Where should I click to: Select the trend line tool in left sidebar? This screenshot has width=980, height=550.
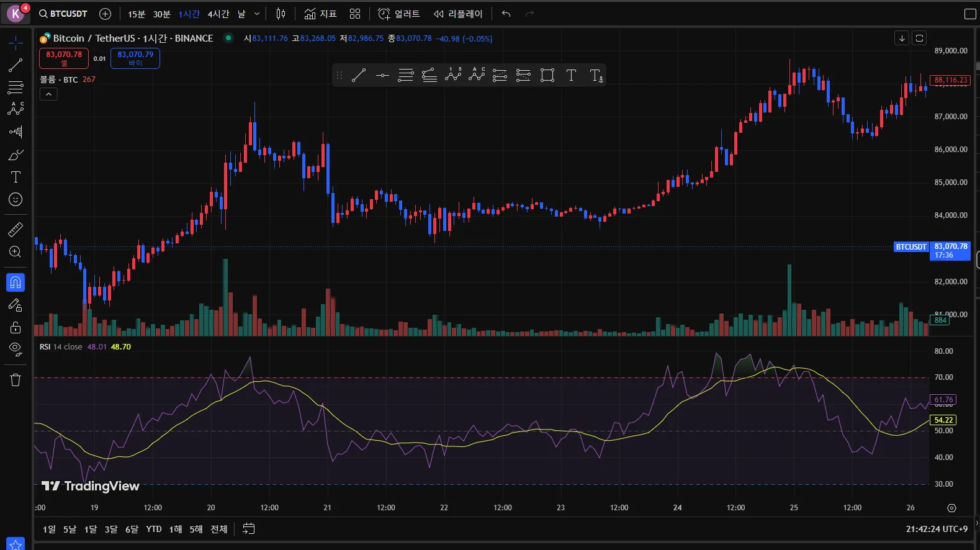[16, 65]
